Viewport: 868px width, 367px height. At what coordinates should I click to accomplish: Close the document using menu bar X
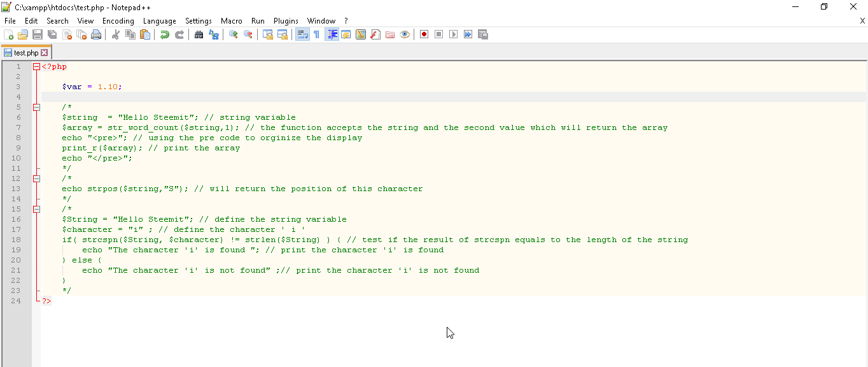pyautogui.click(x=862, y=21)
